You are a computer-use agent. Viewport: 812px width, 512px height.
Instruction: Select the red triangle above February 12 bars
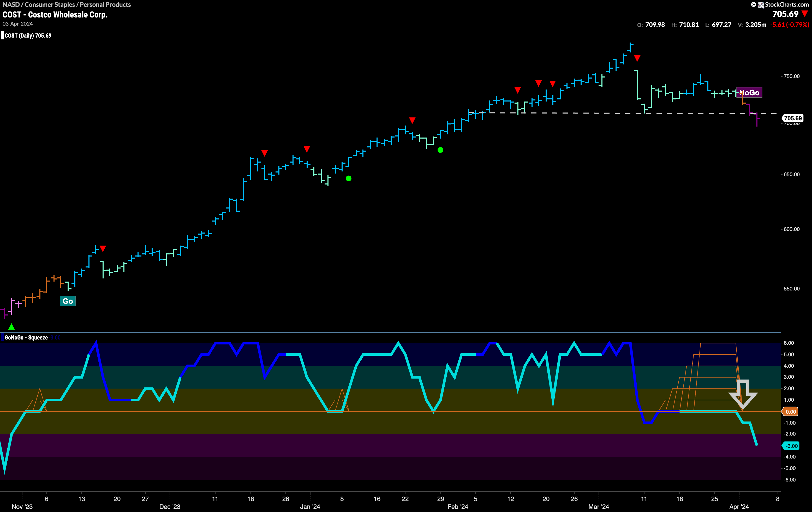(x=518, y=90)
